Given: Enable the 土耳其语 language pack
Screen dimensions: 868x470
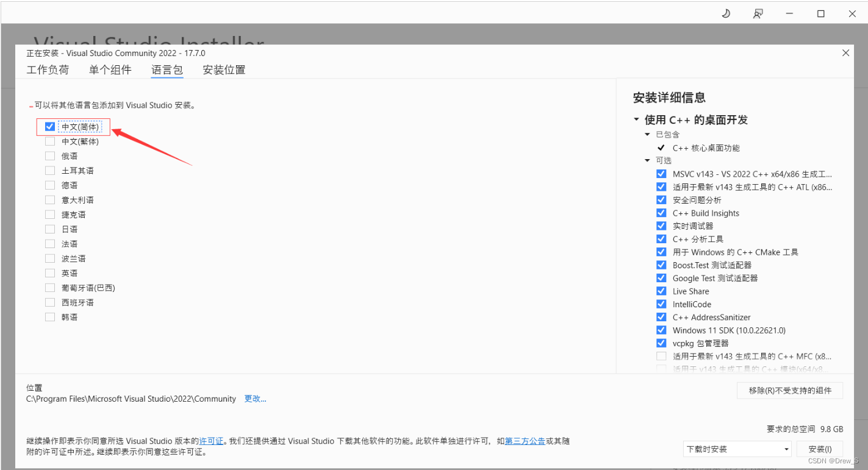Looking at the screenshot, I should click(50, 171).
